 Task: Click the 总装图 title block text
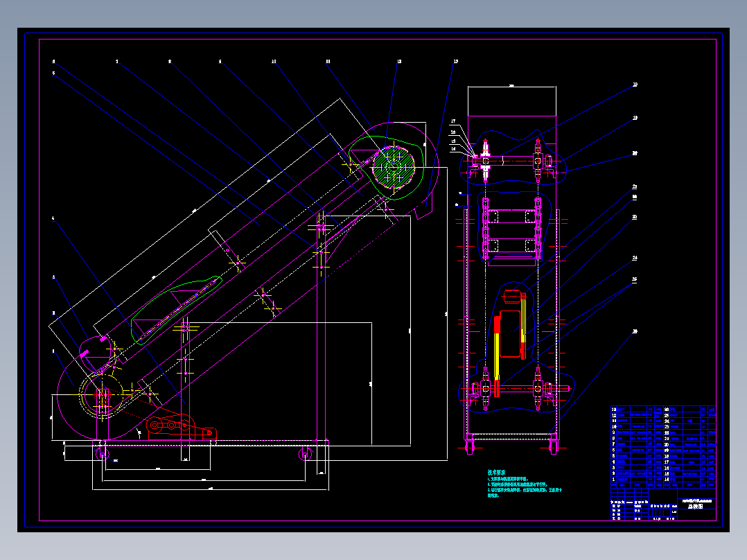point(695,507)
